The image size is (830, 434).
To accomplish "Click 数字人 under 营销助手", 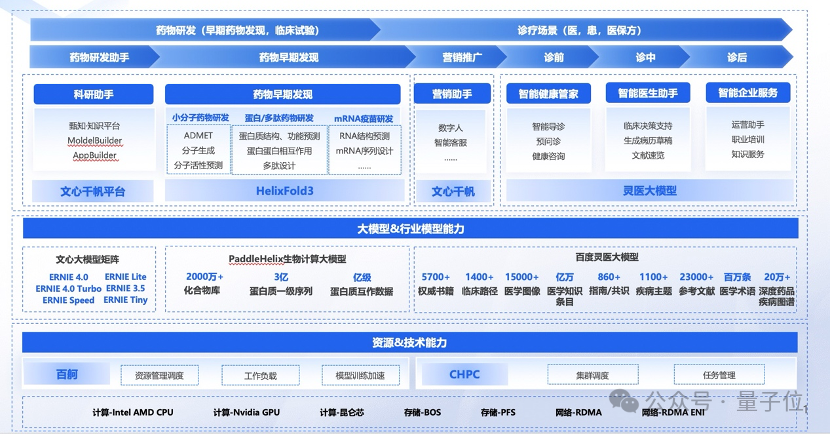I will (450, 128).
